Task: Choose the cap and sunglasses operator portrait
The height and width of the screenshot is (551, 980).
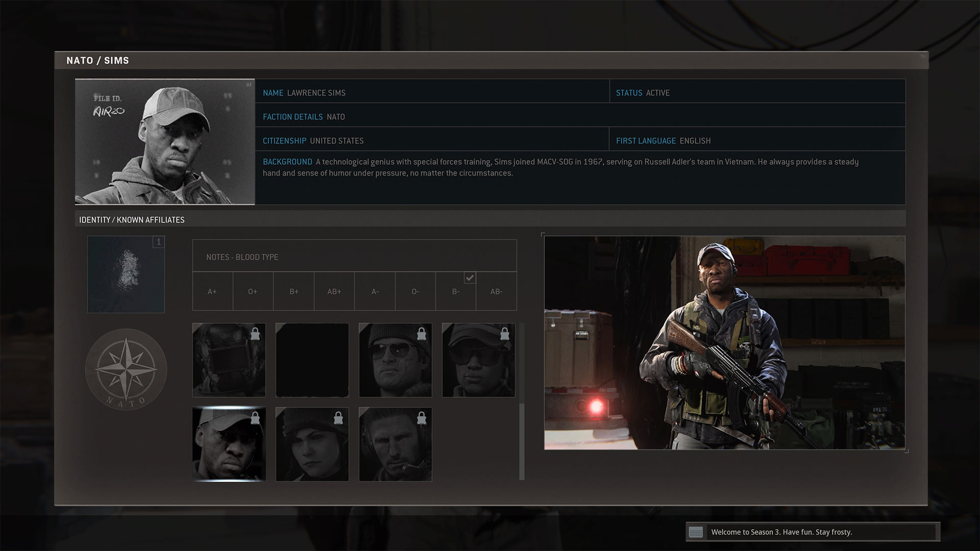Action: (x=479, y=360)
